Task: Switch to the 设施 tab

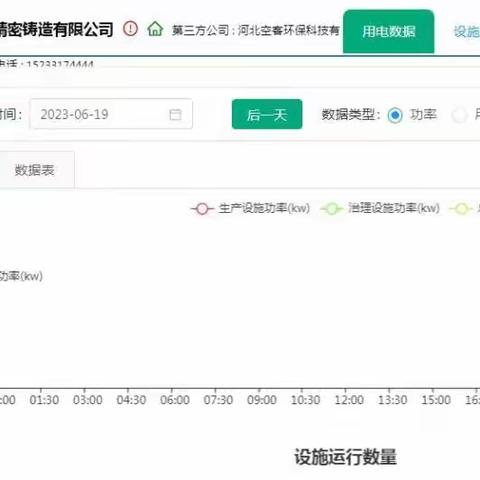Action: 467,32
